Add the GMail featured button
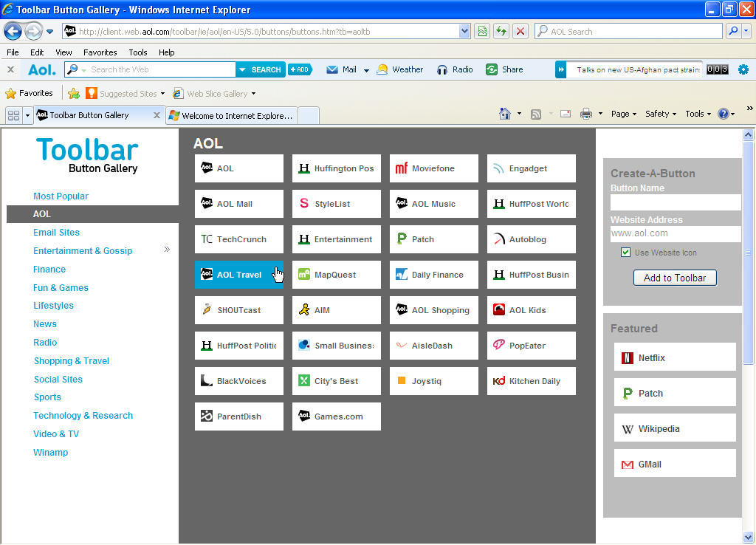The height and width of the screenshot is (545, 756). (x=674, y=464)
